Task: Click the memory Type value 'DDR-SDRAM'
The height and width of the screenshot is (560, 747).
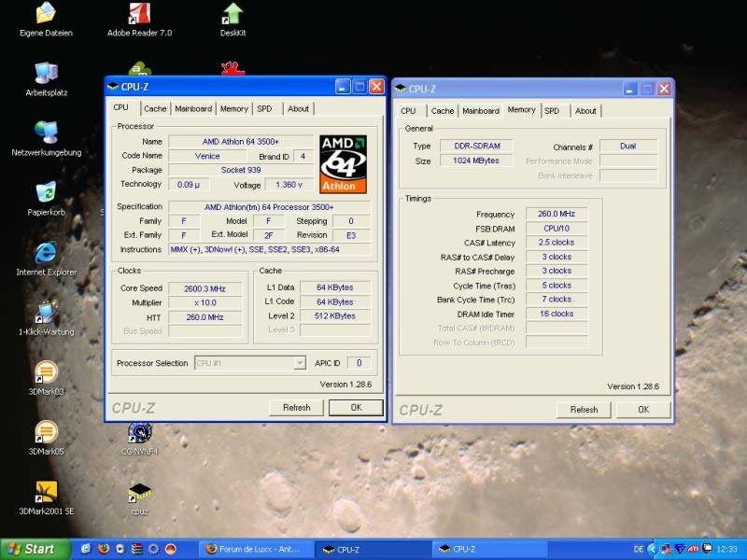Action: [x=476, y=146]
